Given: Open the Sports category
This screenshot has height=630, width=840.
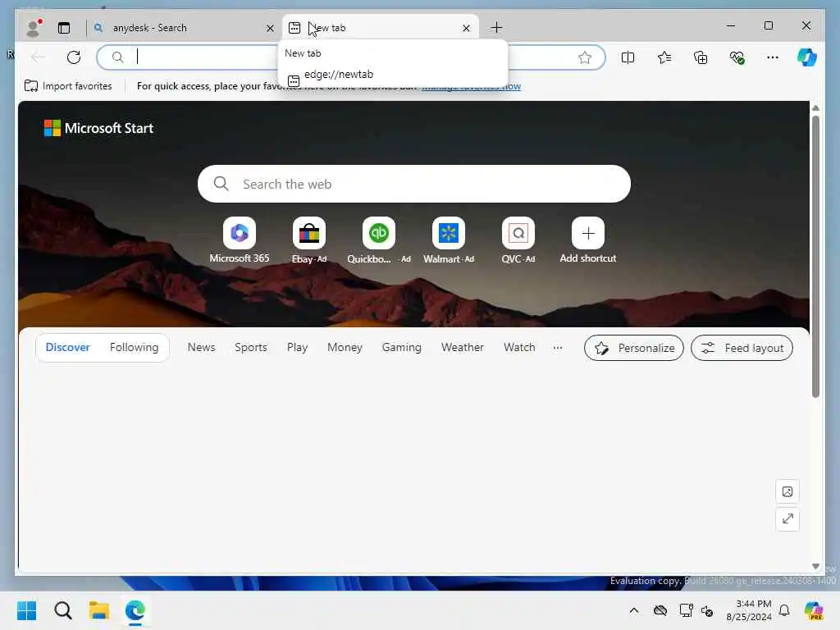Looking at the screenshot, I should point(251,347).
